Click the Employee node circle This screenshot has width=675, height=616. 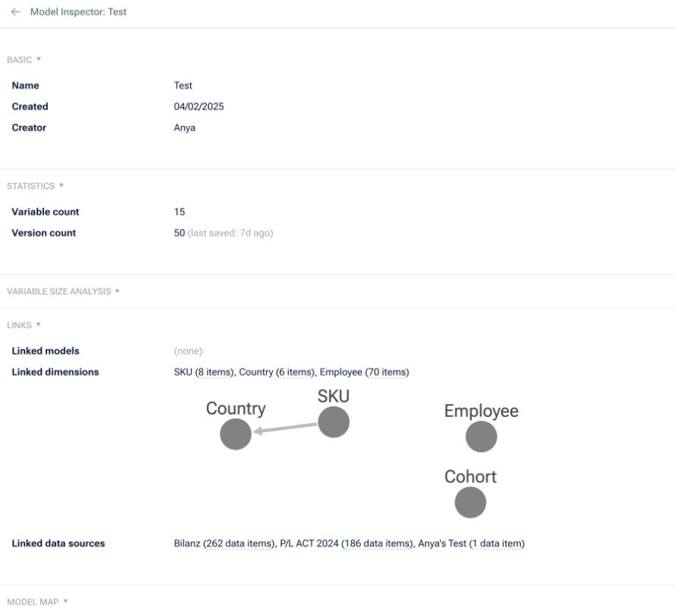[481, 437]
